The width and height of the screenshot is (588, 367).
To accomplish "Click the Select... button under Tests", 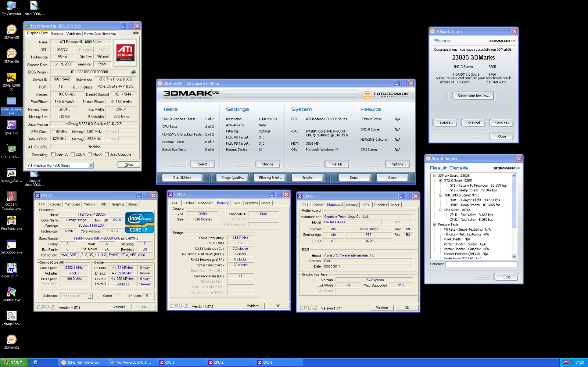I will tap(204, 164).
